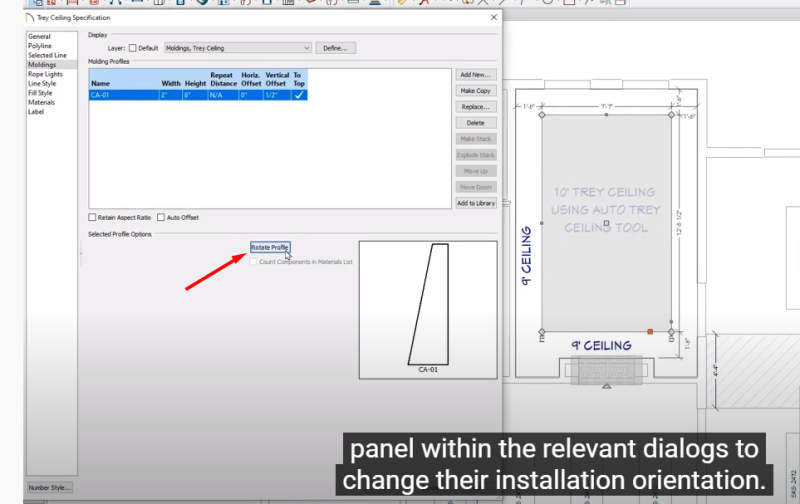Screen dimensions: 800x504
Task: Check Retain Aspect Ratio
Action: pos(92,217)
